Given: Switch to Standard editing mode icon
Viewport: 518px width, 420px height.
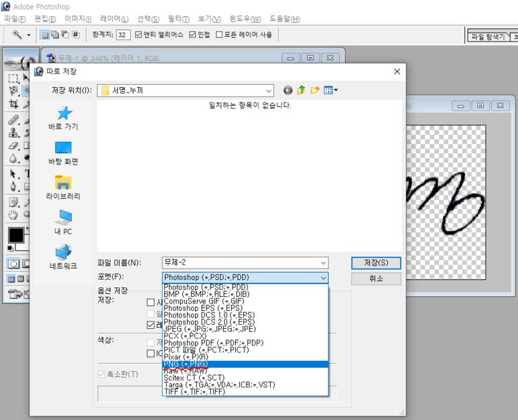Looking at the screenshot, I should click(x=13, y=264).
